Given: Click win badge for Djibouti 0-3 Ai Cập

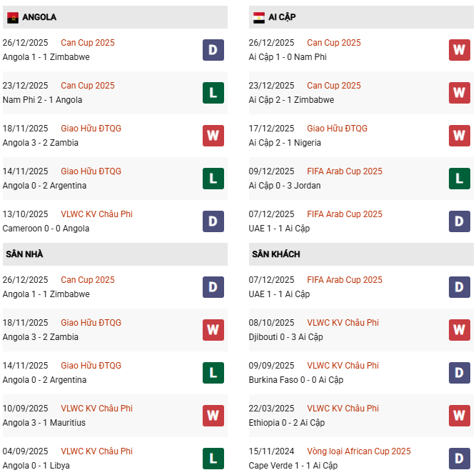Looking at the screenshot, I should click(459, 330).
